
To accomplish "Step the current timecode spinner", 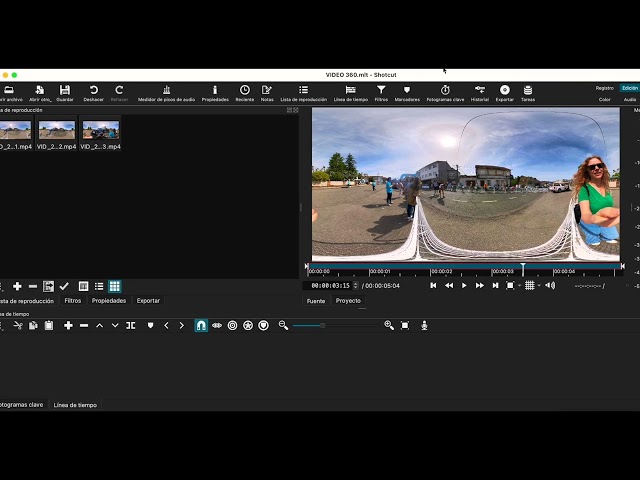I will tap(356, 286).
